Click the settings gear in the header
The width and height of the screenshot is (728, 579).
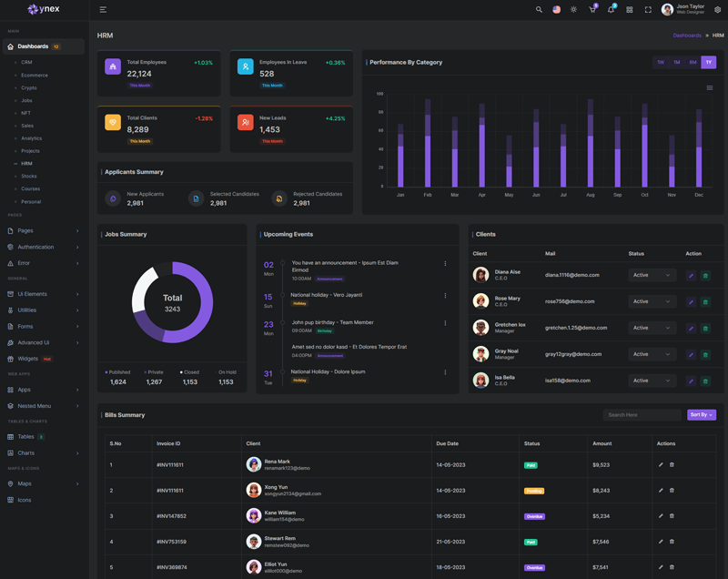717,10
